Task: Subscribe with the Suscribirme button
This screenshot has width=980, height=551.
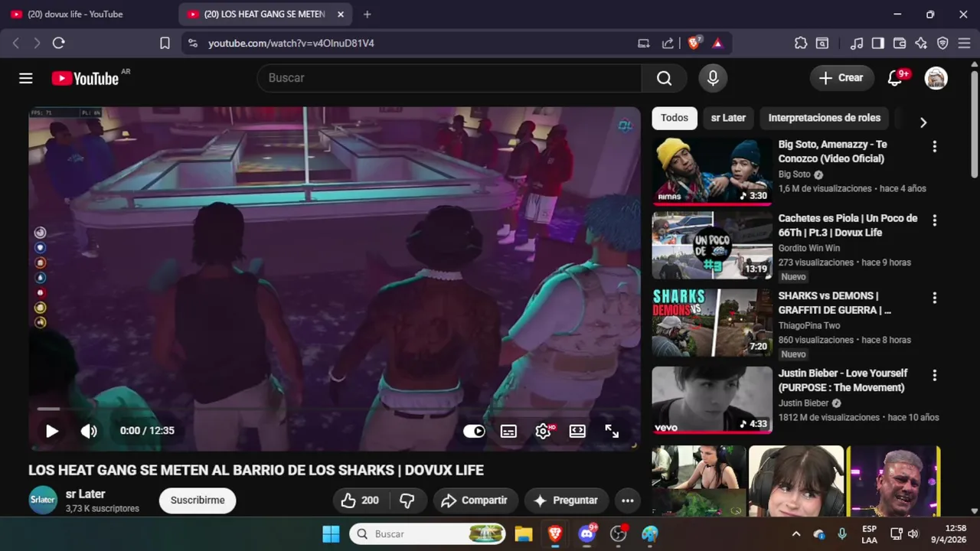Action: (x=198, y=500)
